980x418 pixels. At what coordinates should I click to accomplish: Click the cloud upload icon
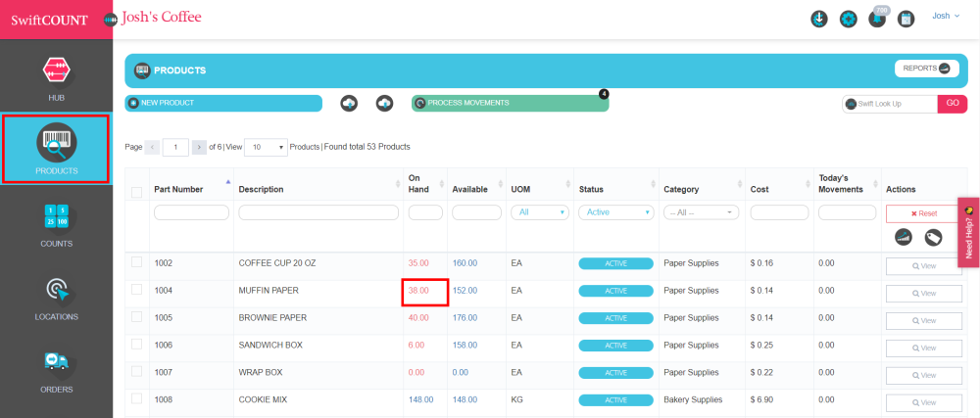350,103
